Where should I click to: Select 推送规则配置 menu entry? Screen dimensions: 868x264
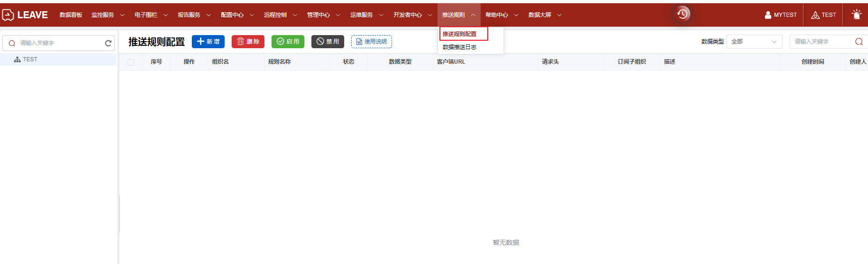point(460,34)
